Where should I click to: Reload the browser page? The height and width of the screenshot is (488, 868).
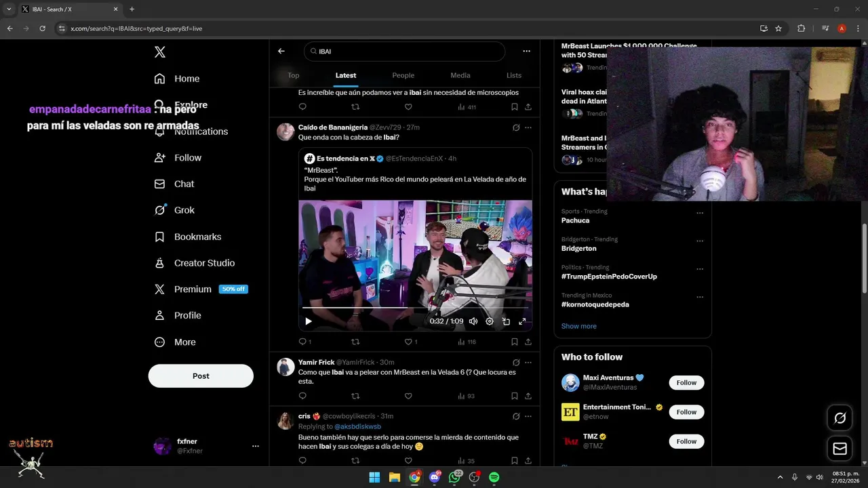[x=42, y=28]
